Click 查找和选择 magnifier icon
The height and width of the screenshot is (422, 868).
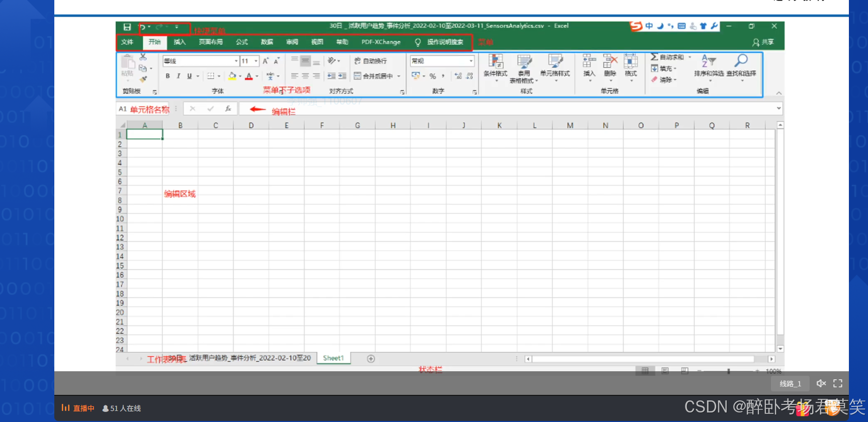(741, 61)
